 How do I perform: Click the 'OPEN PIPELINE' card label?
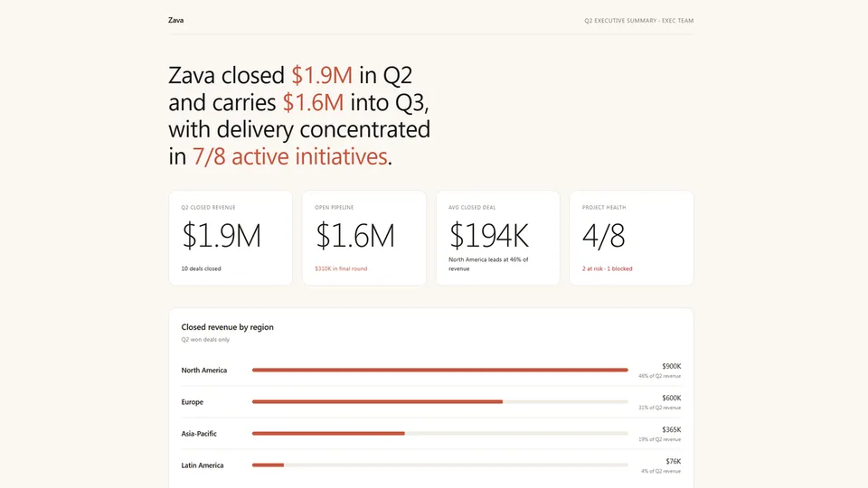(x=335, y=208)
